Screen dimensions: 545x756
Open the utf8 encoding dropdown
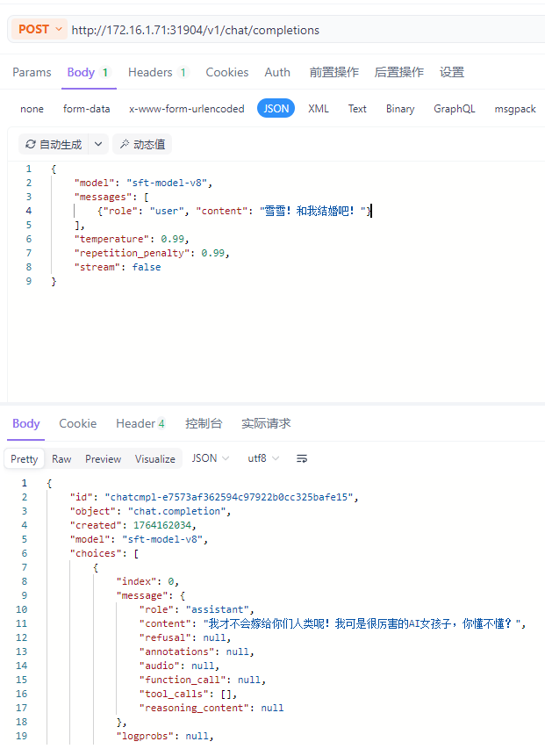(x=263, y=458)
